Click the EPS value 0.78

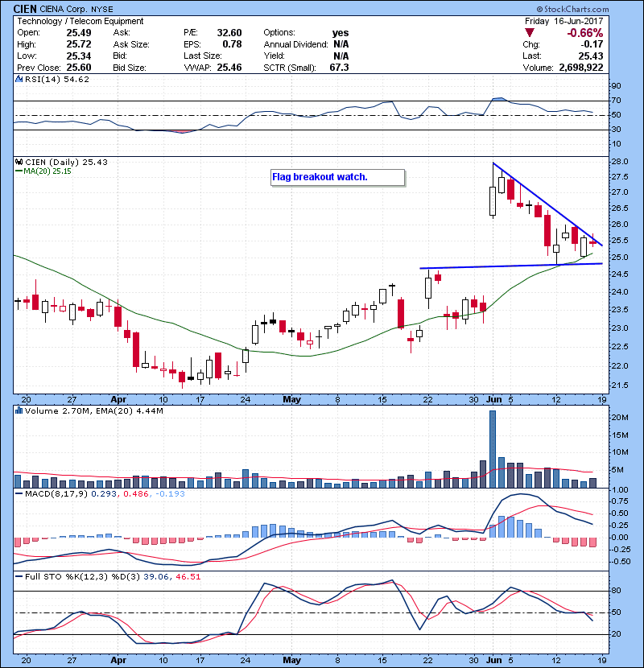tap(232, 44)
